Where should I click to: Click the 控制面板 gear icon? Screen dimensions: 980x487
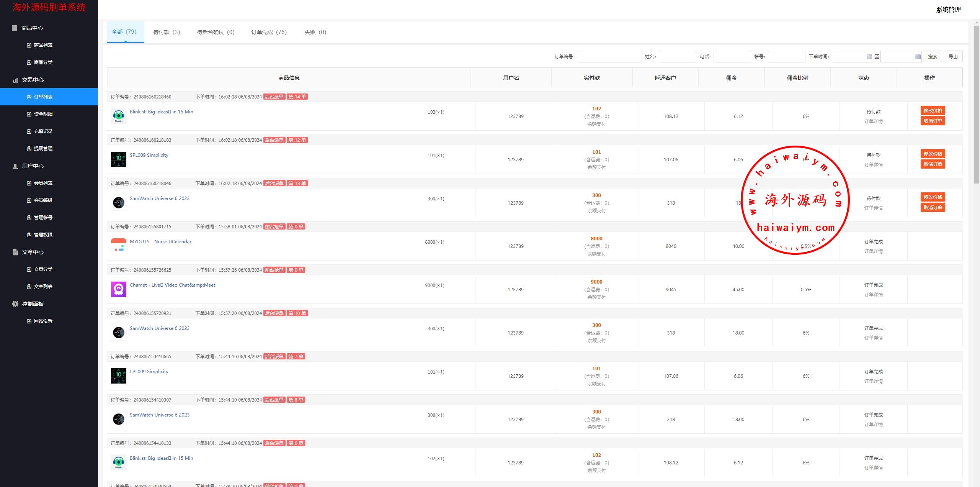click(x=15, y=304)
